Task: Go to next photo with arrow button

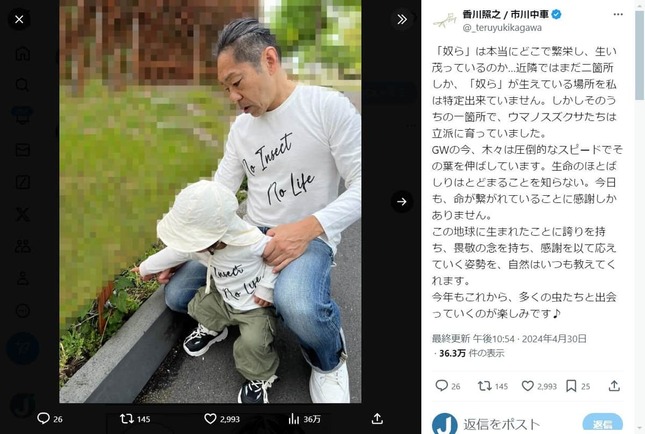Action: [x=402, y=202]
